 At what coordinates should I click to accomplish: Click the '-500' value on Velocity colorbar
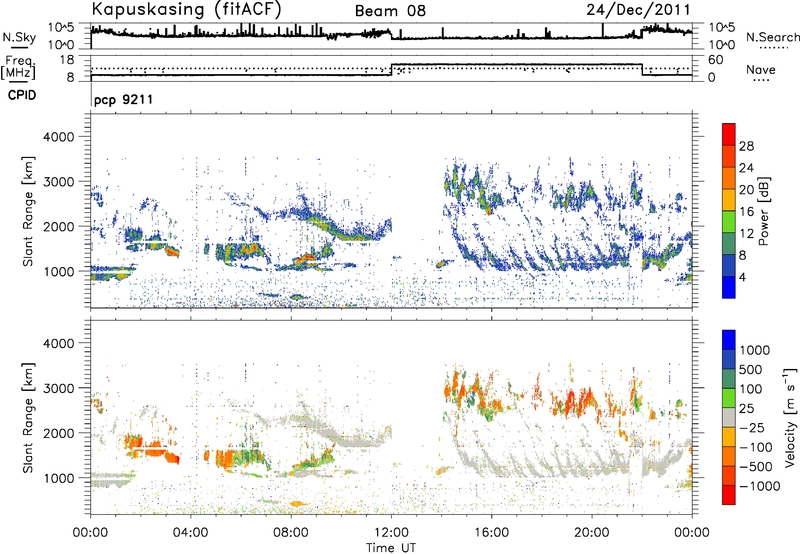click(756, 466)
